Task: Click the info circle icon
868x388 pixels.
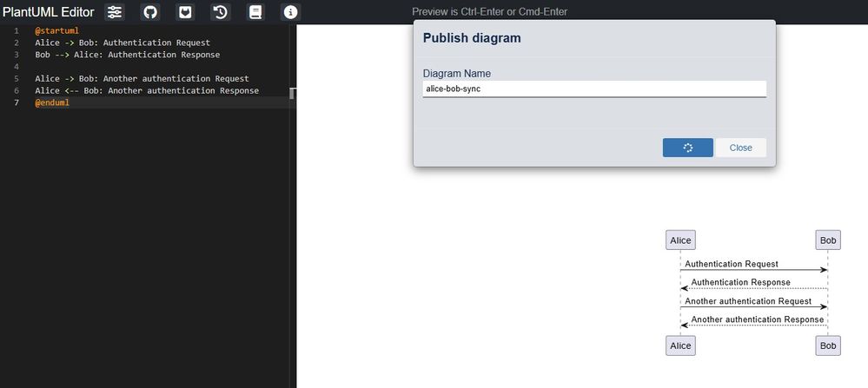Action: coord(290,12)
